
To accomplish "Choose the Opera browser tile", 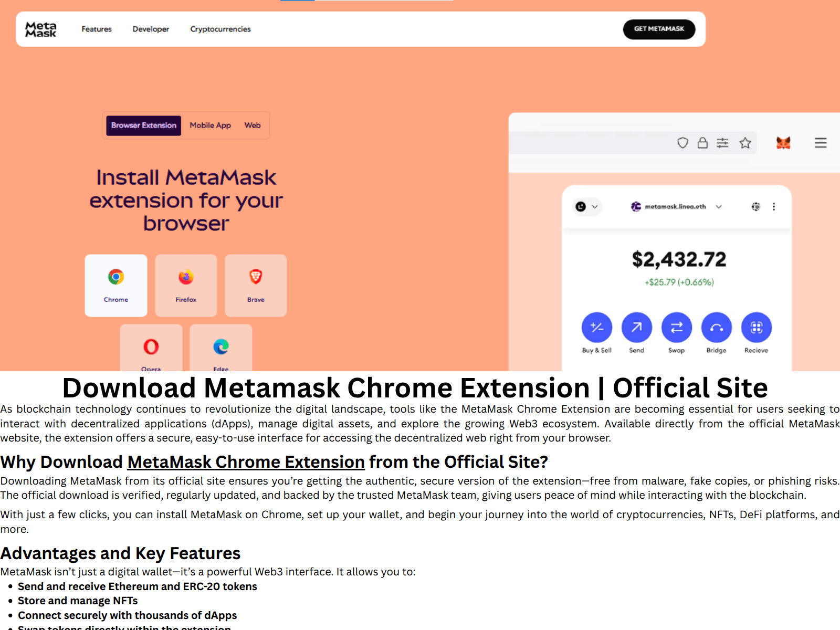I will [151, 348].
